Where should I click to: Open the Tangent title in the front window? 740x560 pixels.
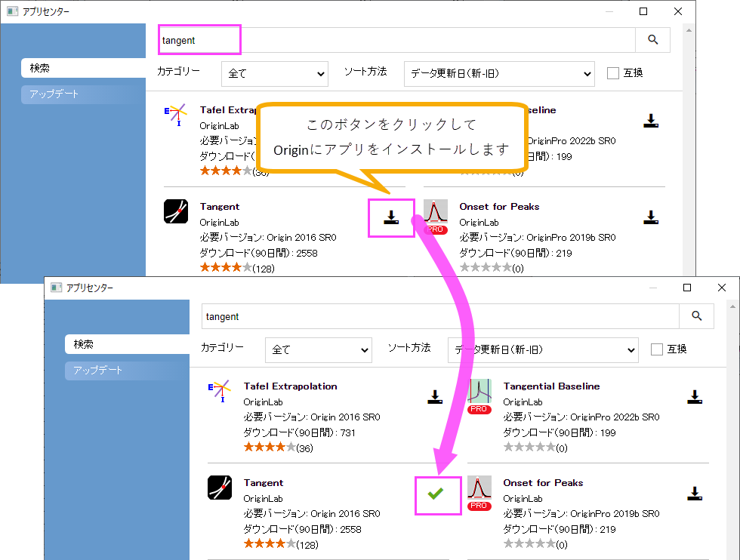pyautogui.click(x=264, y=483)
